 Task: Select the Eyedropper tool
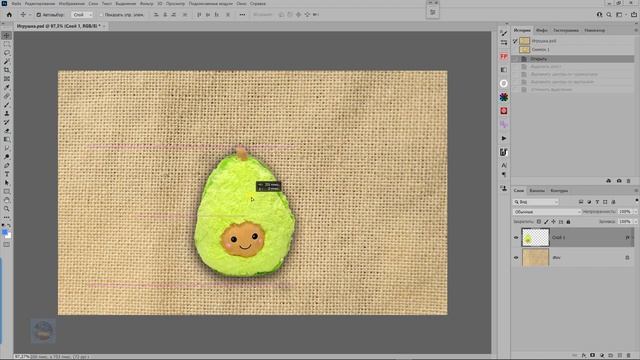[x=7, y=87]
